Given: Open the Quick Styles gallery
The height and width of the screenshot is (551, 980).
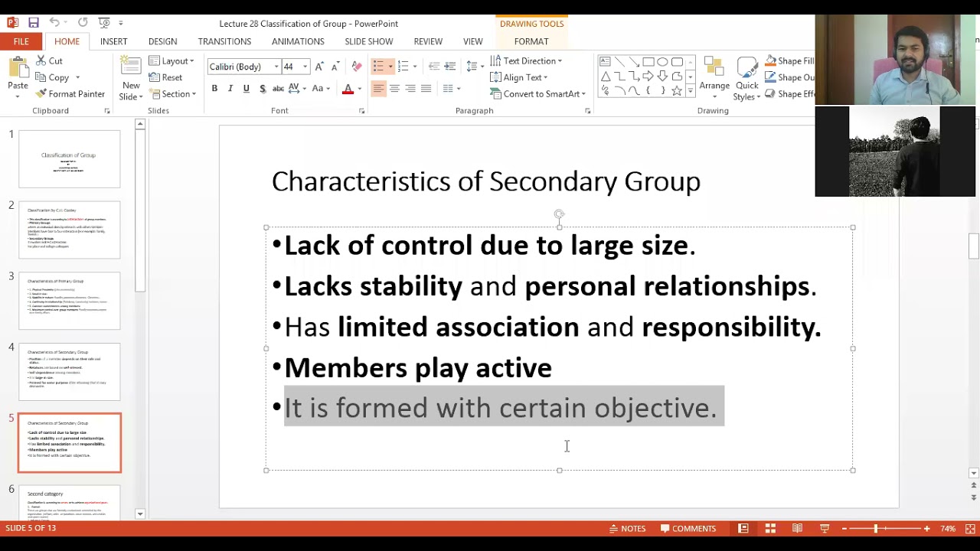Looking at the screenshot, I should [746, 79].
